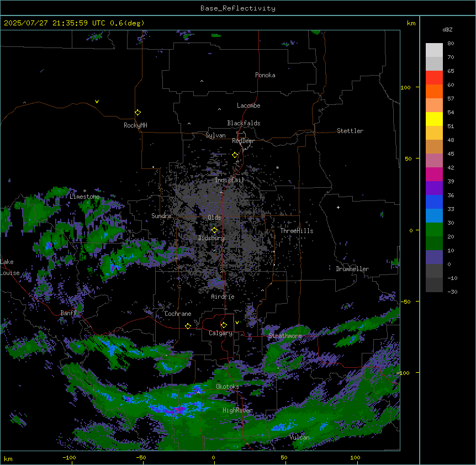
Task: Pick the dark green 10-20 dBZ legend swatch
Action: (x=434, y=244)
